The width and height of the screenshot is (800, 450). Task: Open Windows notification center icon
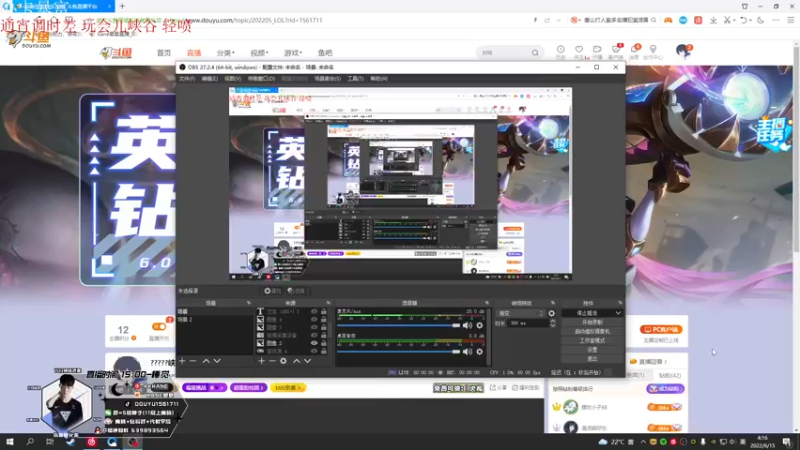point(787,442)
